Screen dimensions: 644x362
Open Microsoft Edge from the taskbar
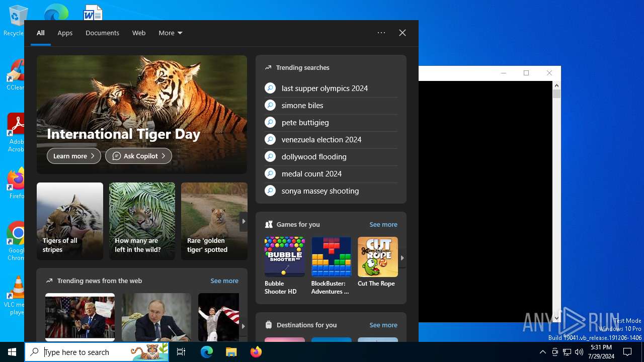[207, 352]
